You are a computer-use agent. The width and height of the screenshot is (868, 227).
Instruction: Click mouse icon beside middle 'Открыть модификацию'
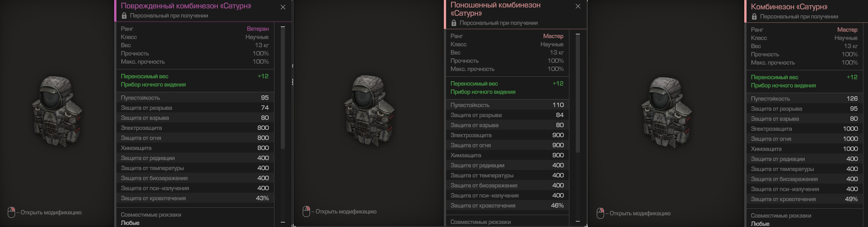(x=306, y=211)
